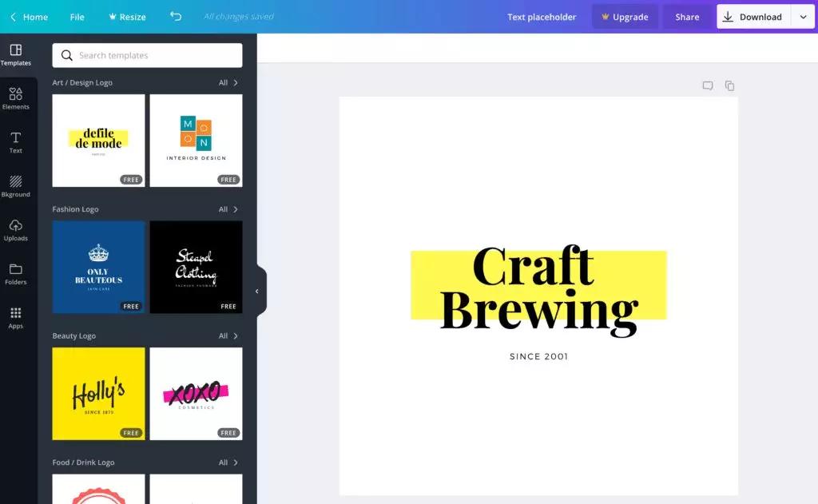818x504 pixels.
Task: Click the Beauty Logo heading
Action: click(x=74, y=336)
